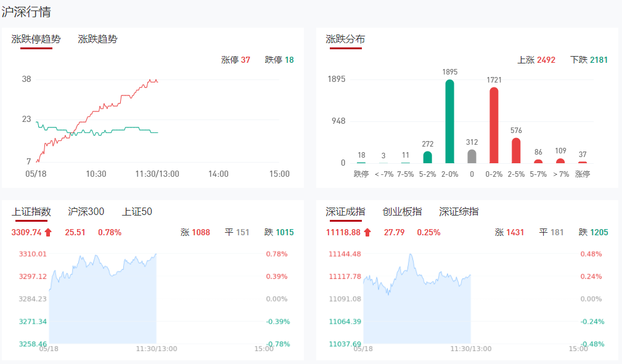Click the green 5-2% bar showing 272
622x364 pixels.
point(427,157)
